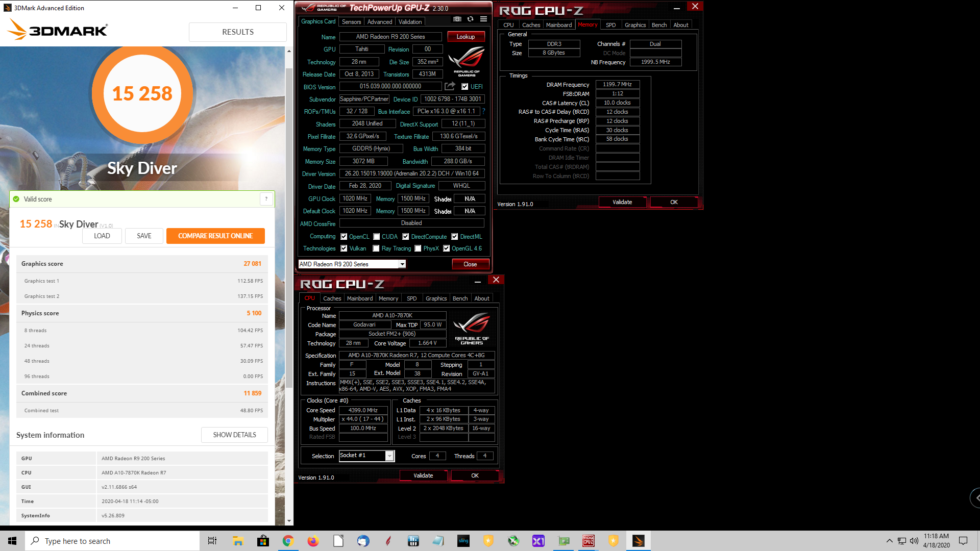Toggle the Vulkan checkbox
This screenshot has width=980, height=551.
pyautogui.click(x=344, y=248)
